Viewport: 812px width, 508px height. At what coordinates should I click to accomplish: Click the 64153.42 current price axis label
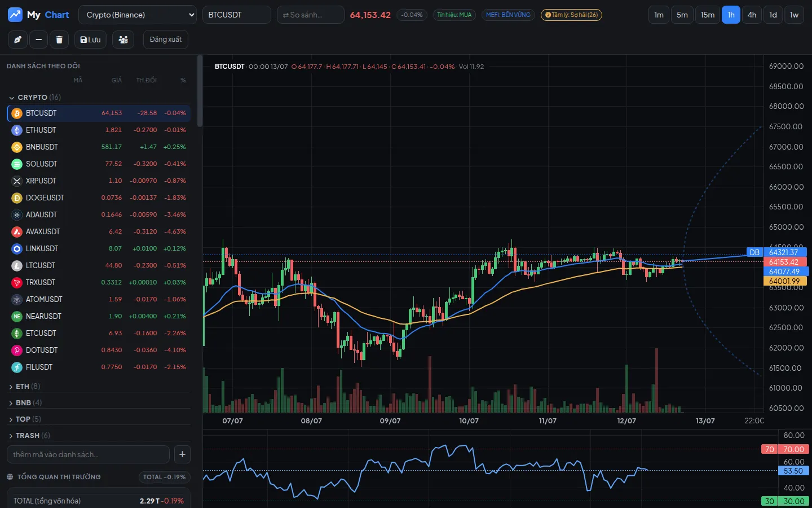tap(785, 262)
